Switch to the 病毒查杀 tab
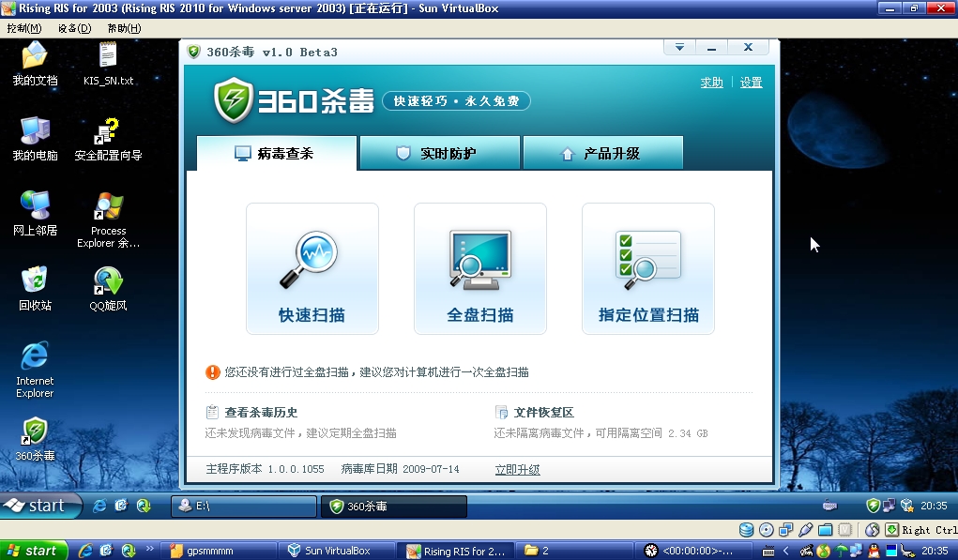The height and width of the screenshot is (560, 958). click(x=277, y=153)
